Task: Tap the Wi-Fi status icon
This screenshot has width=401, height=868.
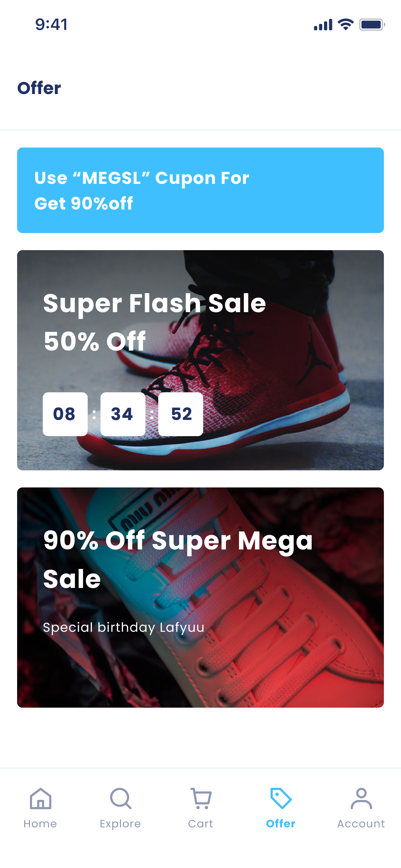Action: point(345,25)
